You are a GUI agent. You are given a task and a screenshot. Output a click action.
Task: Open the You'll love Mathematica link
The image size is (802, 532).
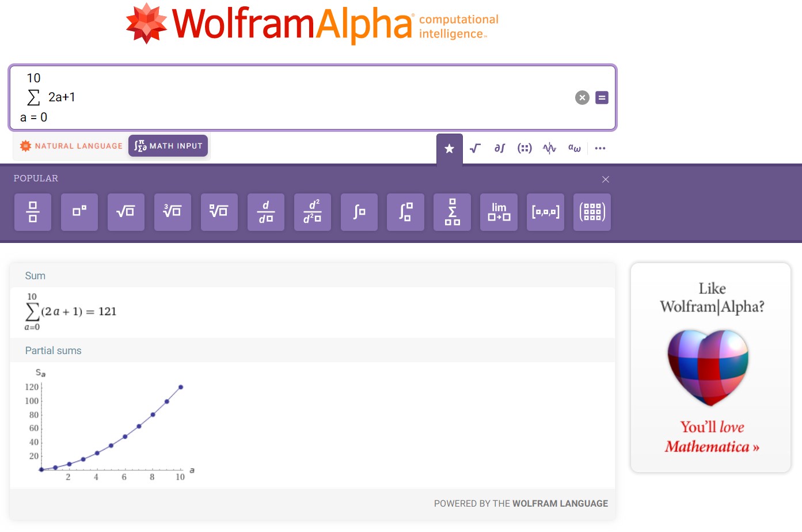point(712,437)
